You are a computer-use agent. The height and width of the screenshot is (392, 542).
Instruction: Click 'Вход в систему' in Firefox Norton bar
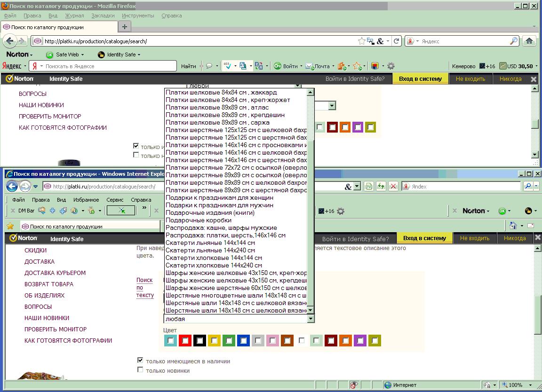[x=420, y=79]
